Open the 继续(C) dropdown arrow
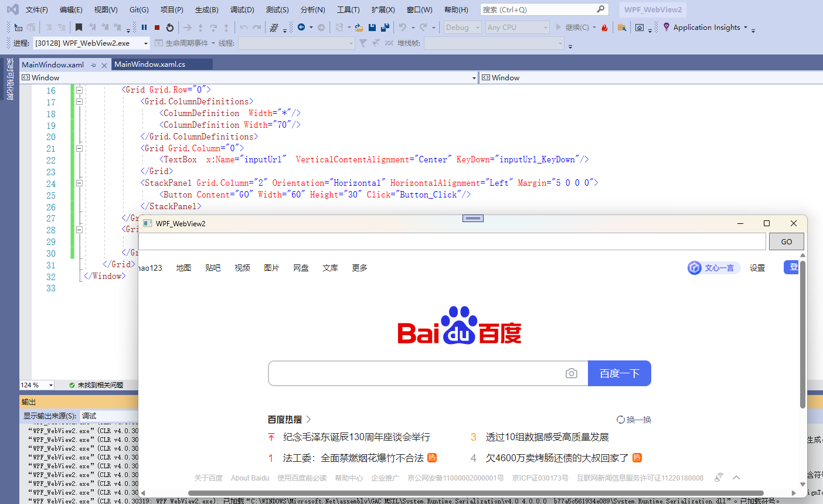The height and width of the screenshot is (504, 823). (x=594, y=28)
